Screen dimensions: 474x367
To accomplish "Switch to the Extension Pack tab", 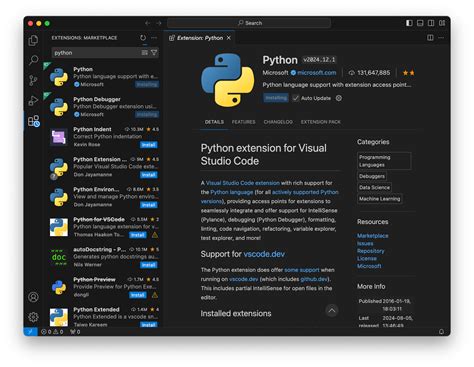I will pyautogui.click(x=321, y=122).
